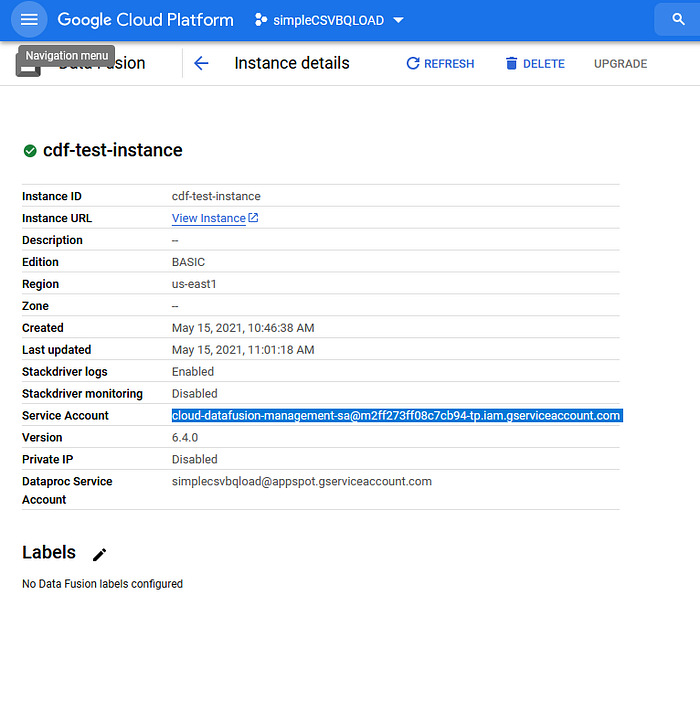Screen dimensions: 700x713
Task: Click the Instance URL field label
Action: point(57,218)
